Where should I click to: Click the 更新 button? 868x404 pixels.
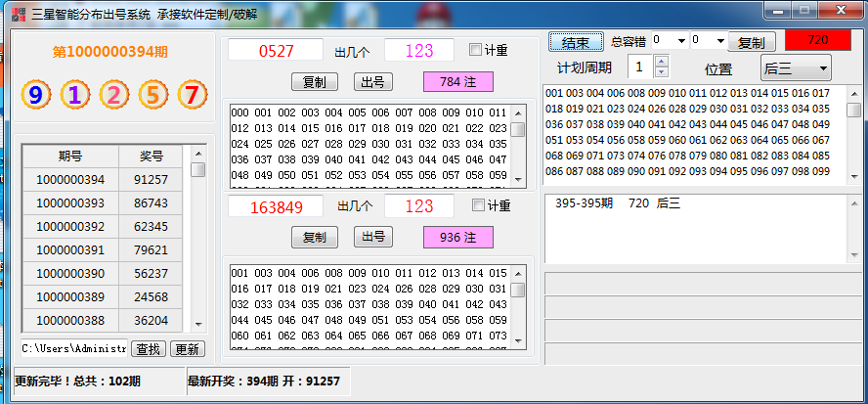188,348
